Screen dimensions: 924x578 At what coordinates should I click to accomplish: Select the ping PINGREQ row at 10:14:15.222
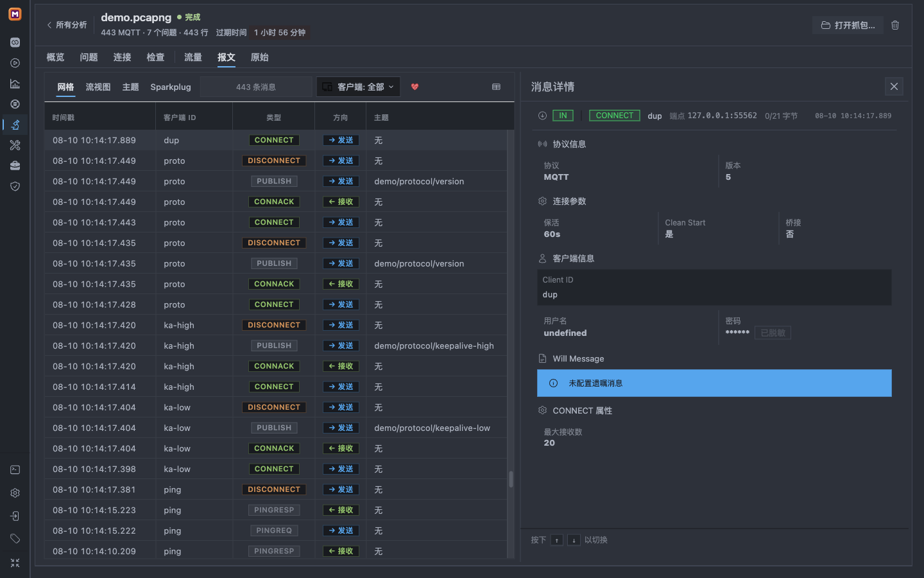(x=275, y=530)
